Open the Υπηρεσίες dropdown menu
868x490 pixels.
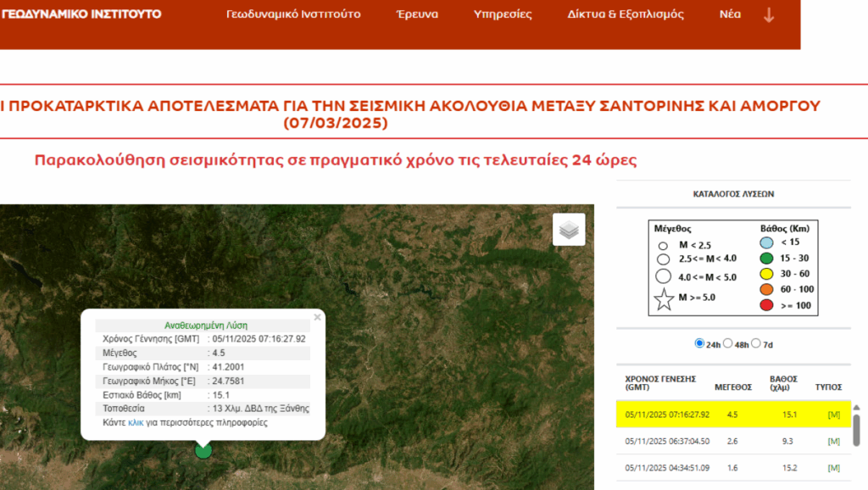[x=503, y=14]
